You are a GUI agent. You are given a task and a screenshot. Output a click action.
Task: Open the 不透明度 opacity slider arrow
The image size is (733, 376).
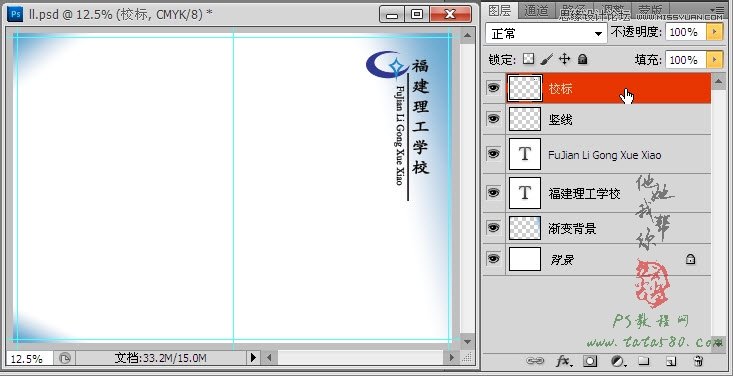coord(714,32)
